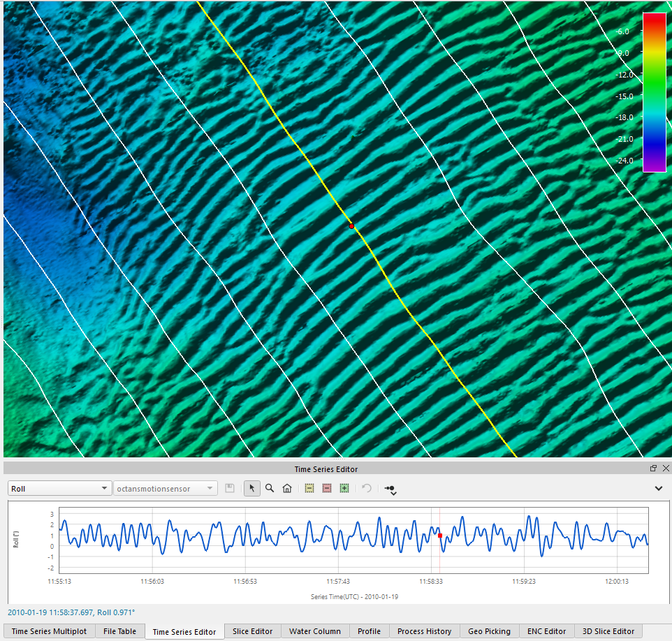The width and height of the screenshot is (672, 641).
Task: Select the File Table tab
Action: point(119,631)
